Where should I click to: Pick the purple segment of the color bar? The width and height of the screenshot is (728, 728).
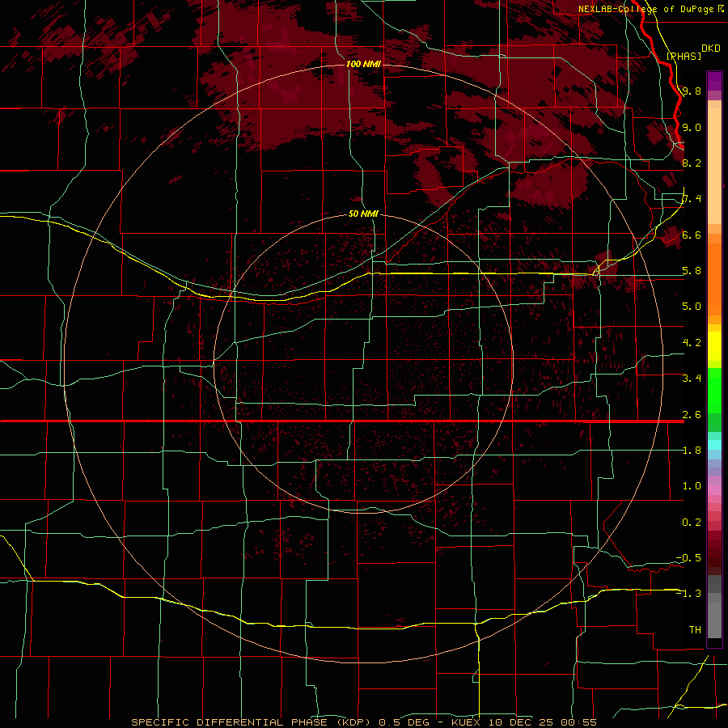[714, 81]
